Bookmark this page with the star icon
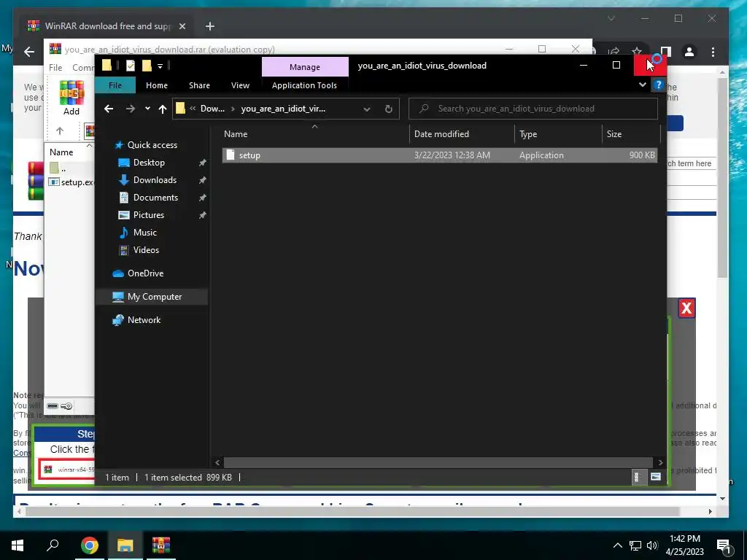This screenshot has height=560, width=747. click(x=636, y=52)
